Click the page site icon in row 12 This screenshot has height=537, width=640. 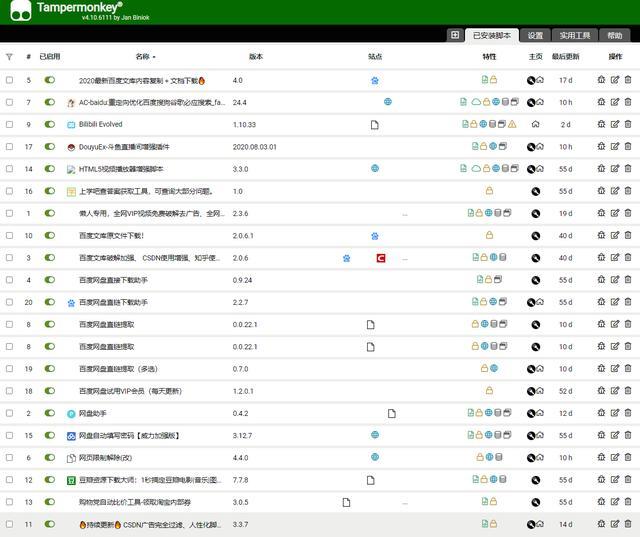click(370, 480)
